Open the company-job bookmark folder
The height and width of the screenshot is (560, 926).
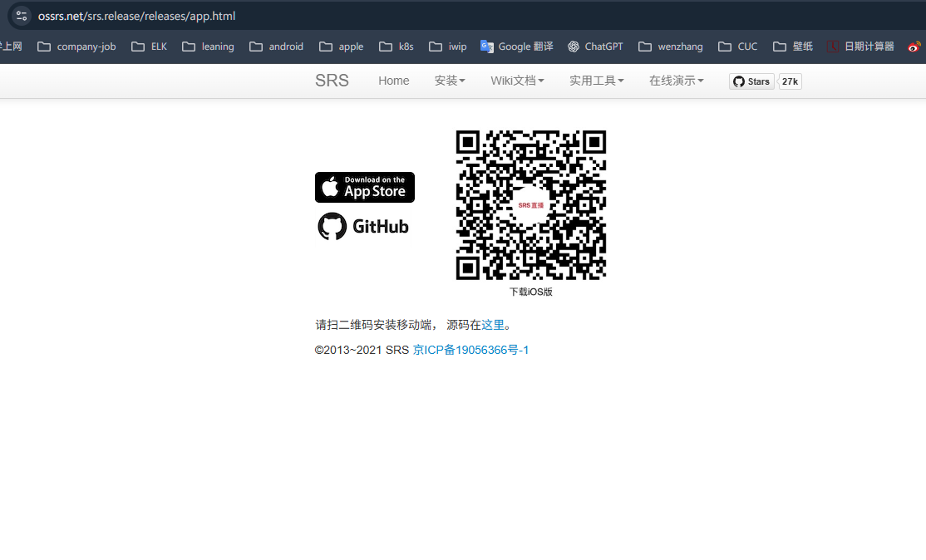(x=76, y=47)
